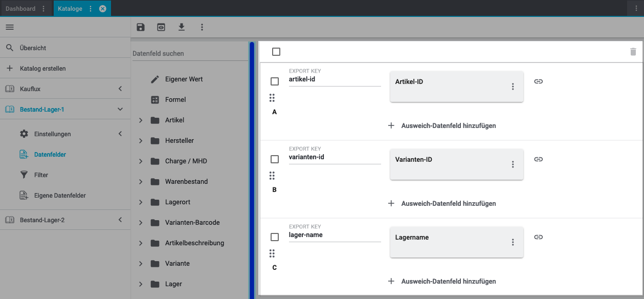Image resolution: width=644 pixels, height=299 pixels.
Task: Select the Formel calculator entry
Action: [175, 100]
